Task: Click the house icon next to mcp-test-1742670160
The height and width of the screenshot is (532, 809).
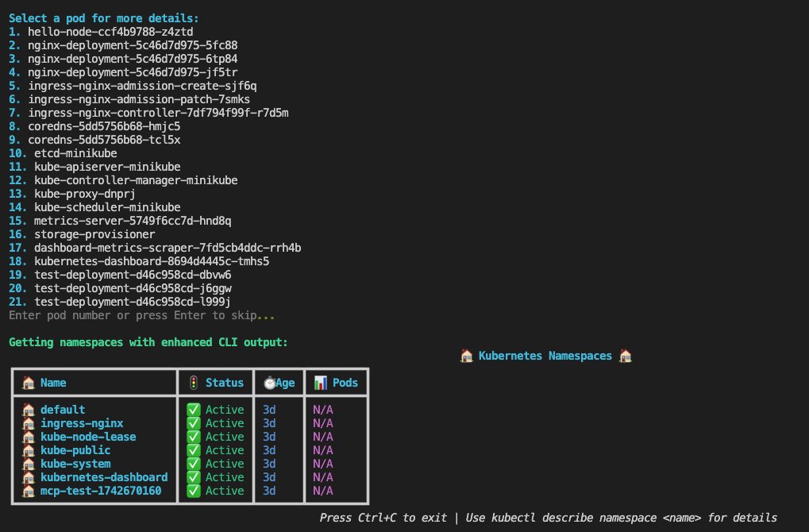Action: (x=28, y=491)
